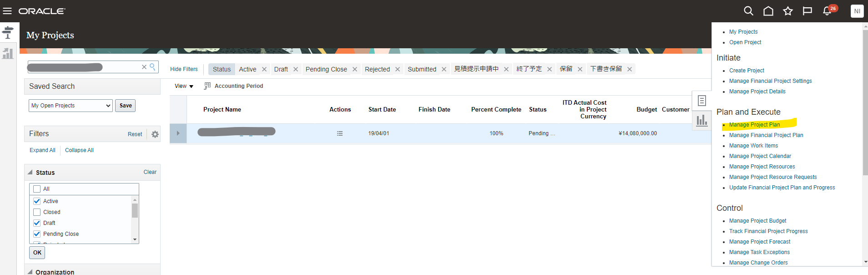Open the My Open Projects saved search dropdown

click(x=71, y=106)
